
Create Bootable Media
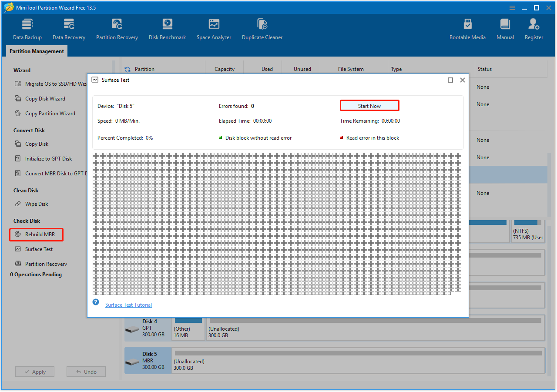click(467, 27)
